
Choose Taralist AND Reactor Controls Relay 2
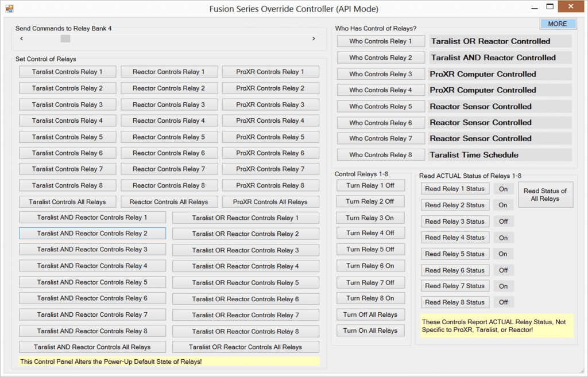pos(92,234)
